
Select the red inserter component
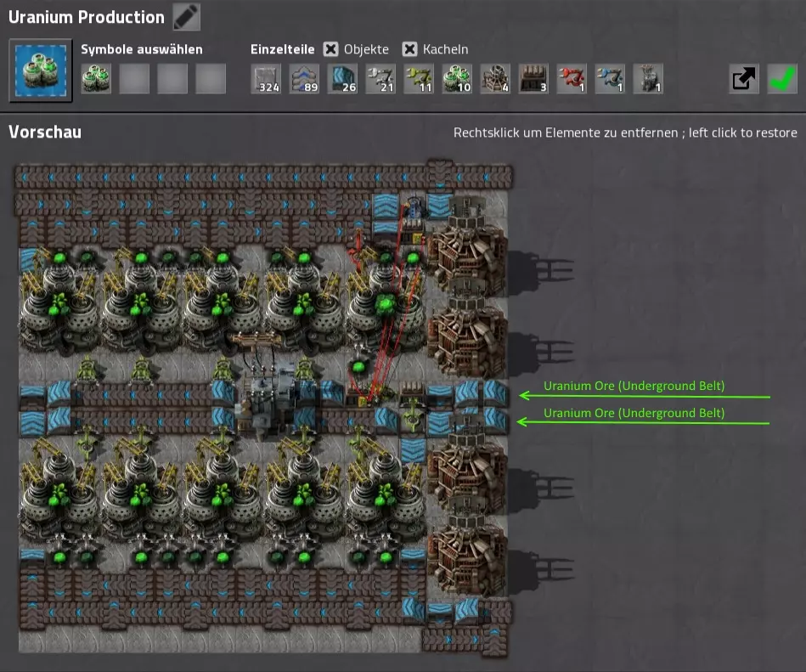[572, 79]
